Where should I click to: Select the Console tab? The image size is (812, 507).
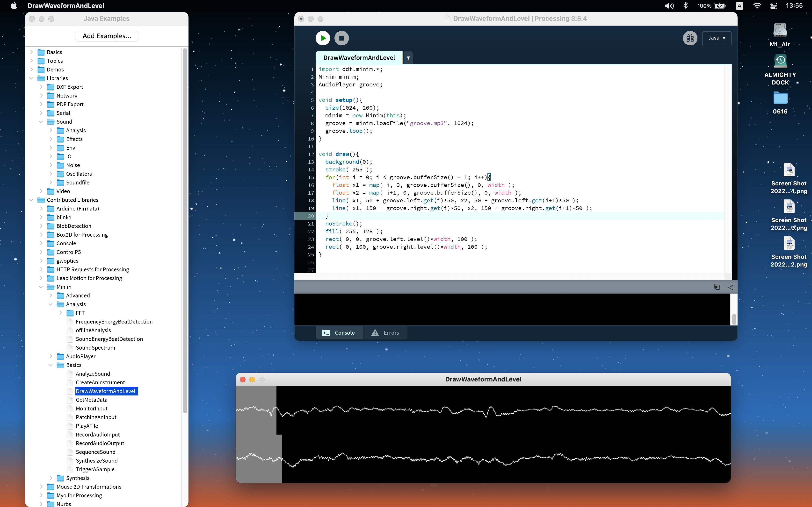339,333
